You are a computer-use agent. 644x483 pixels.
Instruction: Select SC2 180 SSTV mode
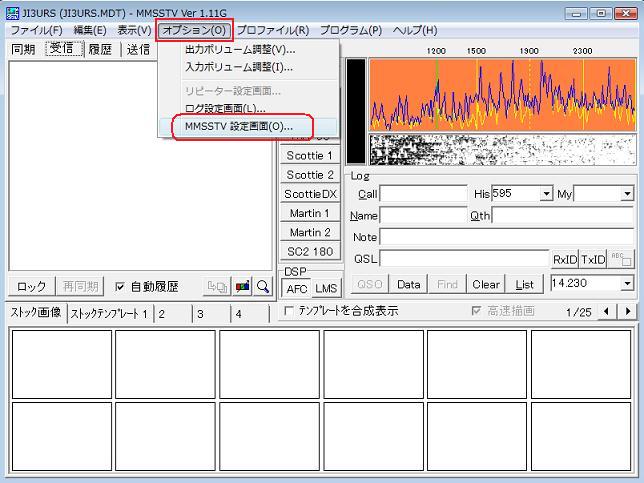point(310,252)
